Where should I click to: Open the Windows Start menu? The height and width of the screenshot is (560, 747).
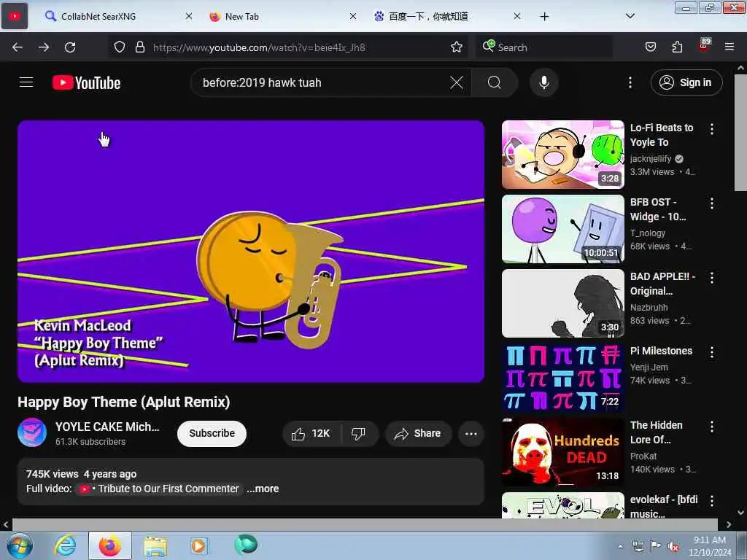click(x=20, y=545)
